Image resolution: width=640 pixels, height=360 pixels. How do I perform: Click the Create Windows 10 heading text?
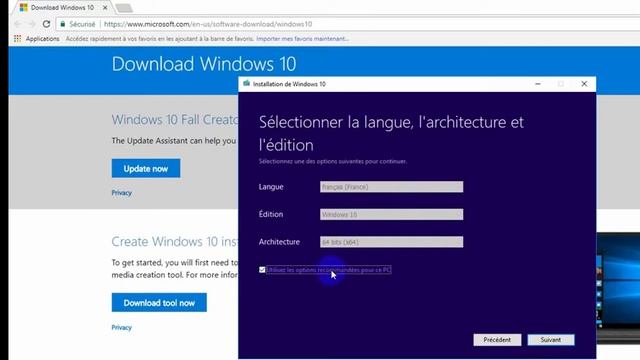(x=175, y=242)
